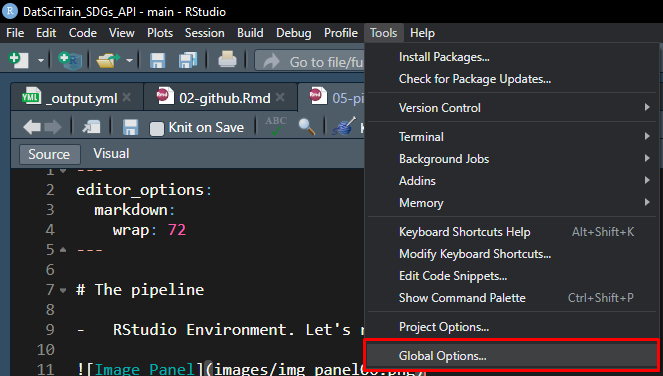
Task: Expand the Version Control submenu
Action: tap(512, 108)
